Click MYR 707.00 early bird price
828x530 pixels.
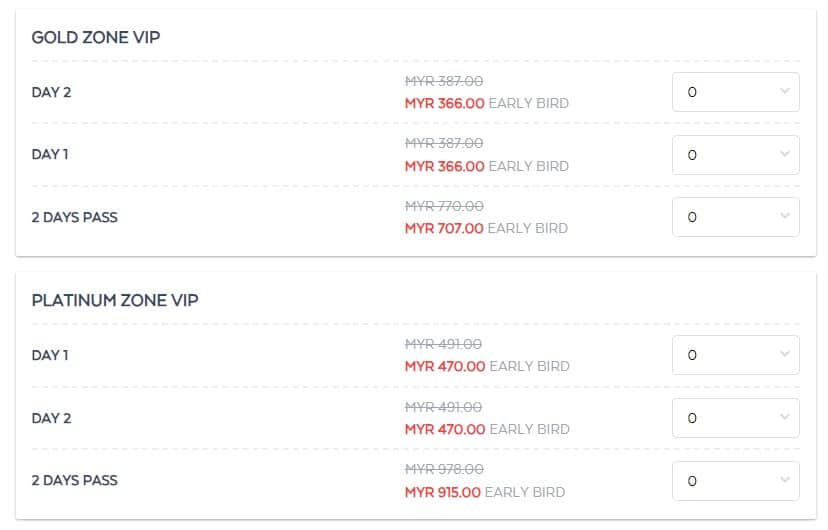pos(444,229)
